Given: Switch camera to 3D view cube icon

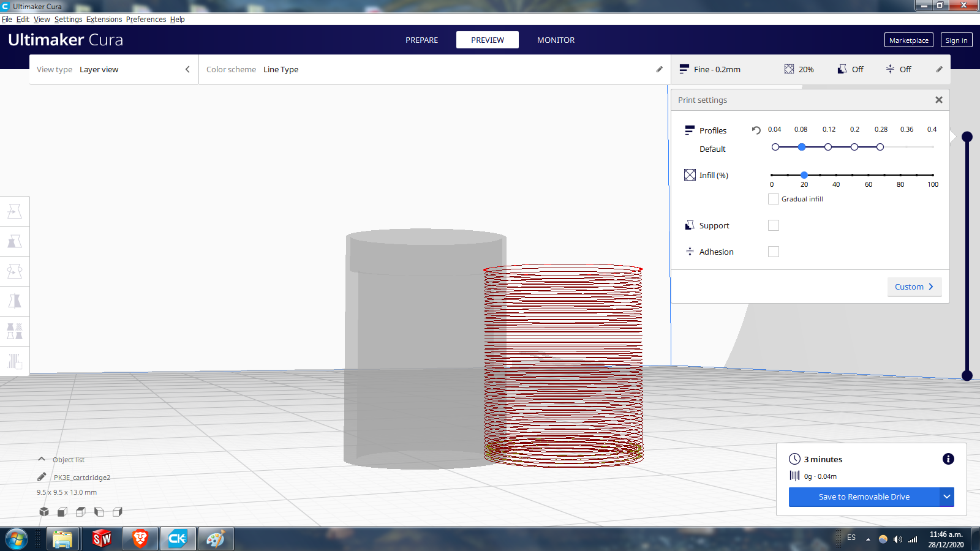Looking at the screenshot, I should click(x=44, y=512).
